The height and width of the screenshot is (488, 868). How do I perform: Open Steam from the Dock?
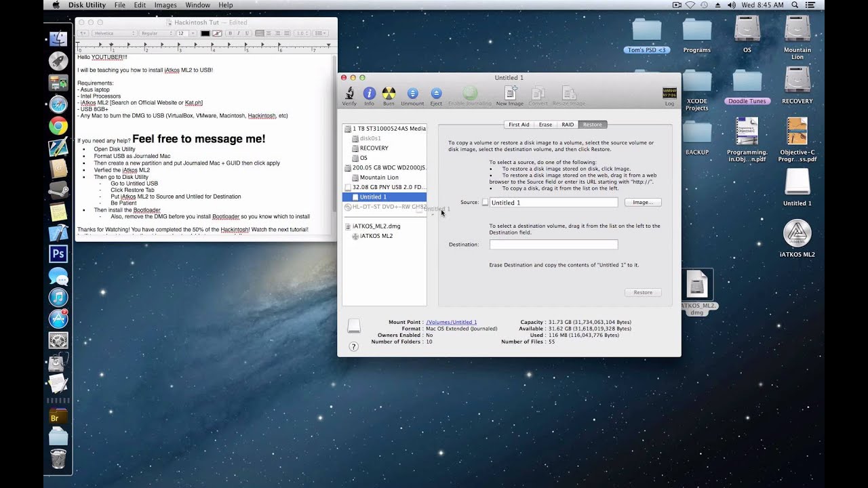click(58, 190)
